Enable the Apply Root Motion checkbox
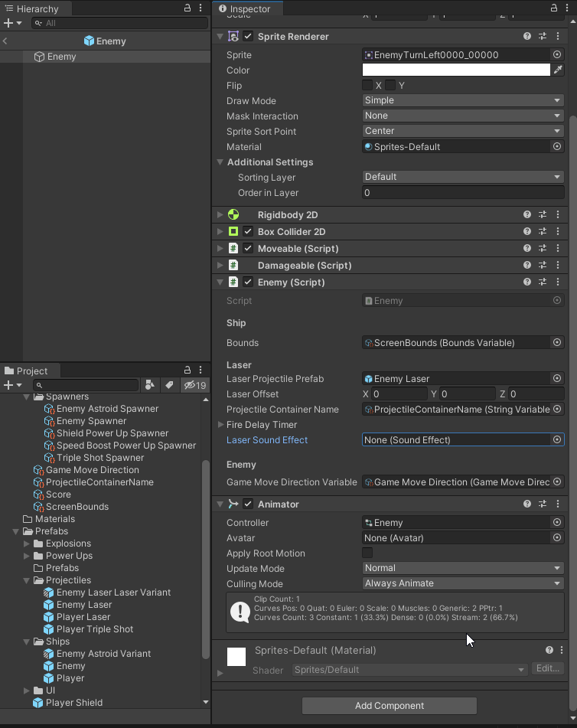 point(367,553)
